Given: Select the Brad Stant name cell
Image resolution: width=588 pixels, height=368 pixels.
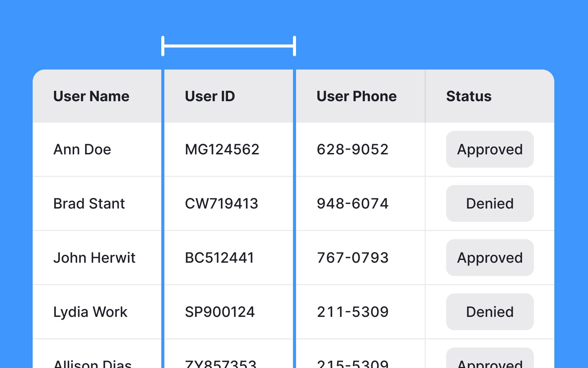Looking at the screenshot, I should pyautogui.click(x=89, y=204).
